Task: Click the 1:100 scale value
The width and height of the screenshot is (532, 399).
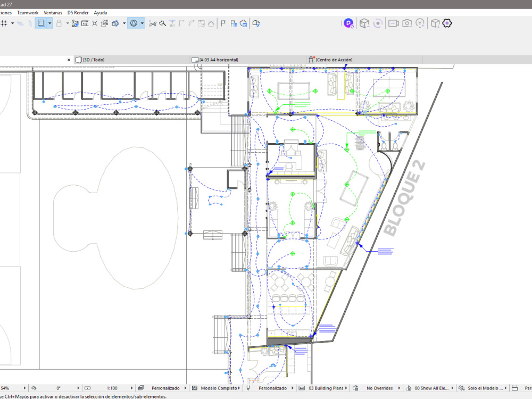Action: point(112,388)
